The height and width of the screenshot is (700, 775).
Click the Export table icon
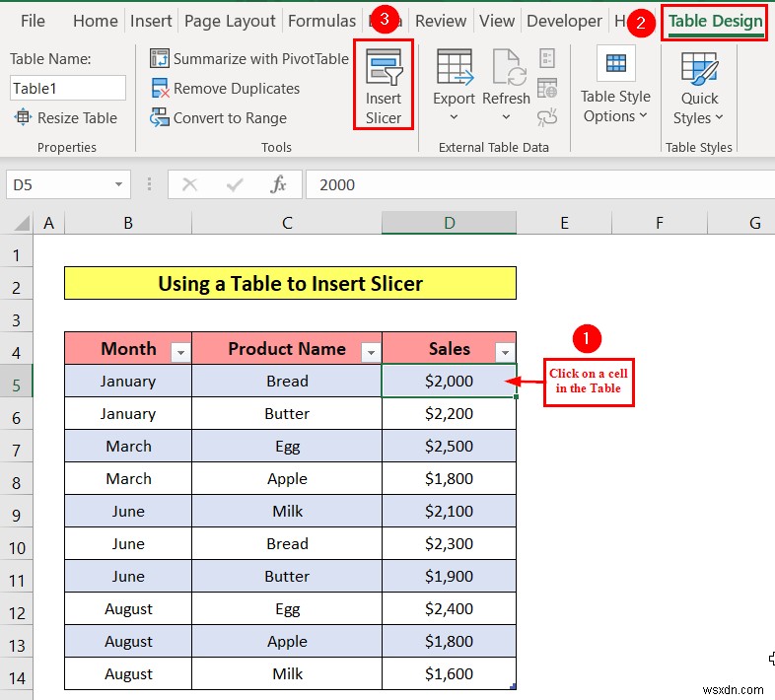[x=455, y=67]
